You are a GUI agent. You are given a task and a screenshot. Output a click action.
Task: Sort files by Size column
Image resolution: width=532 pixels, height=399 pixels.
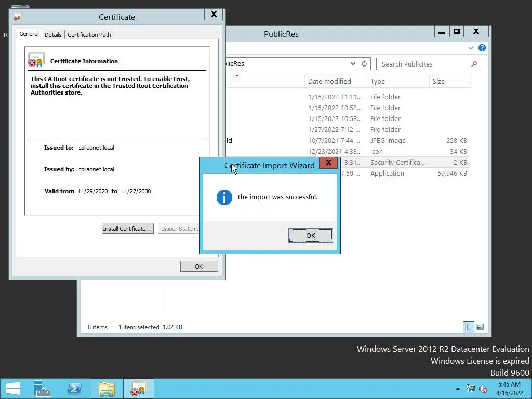(450, 81)
